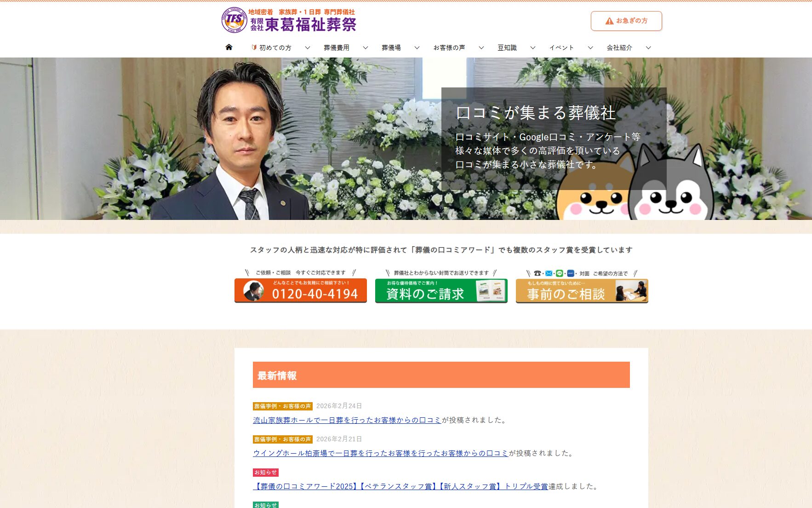Click the お急ぎの方 button

pyautogui.click(x=626, y=20)
